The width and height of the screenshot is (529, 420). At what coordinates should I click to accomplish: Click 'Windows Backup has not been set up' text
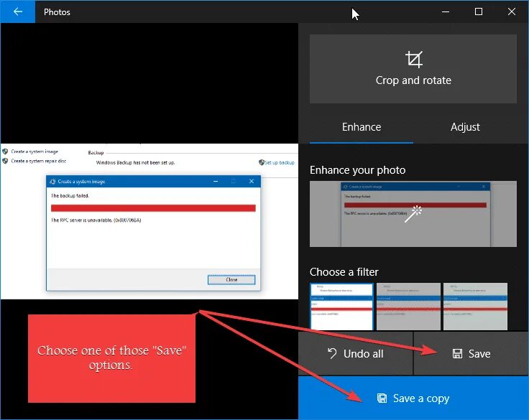pos(136,162)
